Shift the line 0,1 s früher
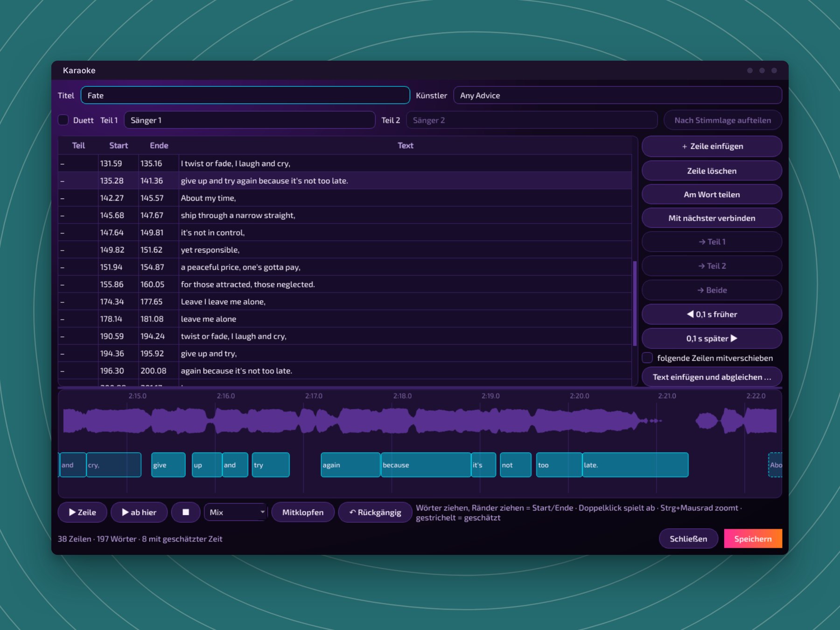Screen dimensions: 840x630 (712, 314)
